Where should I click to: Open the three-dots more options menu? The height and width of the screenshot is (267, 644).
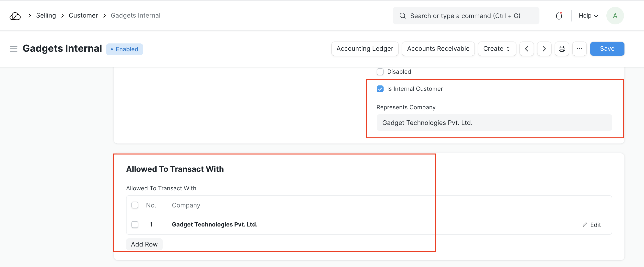pos(579,49)
